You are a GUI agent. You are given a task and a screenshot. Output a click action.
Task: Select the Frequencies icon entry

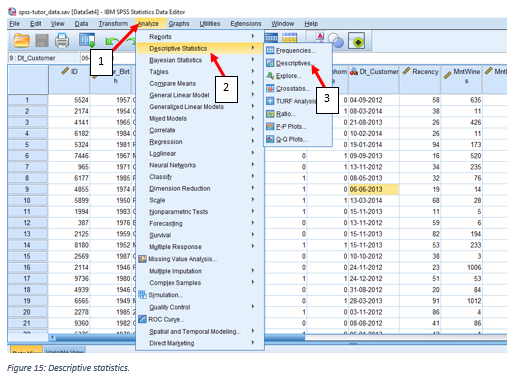[x=291, y=50]
